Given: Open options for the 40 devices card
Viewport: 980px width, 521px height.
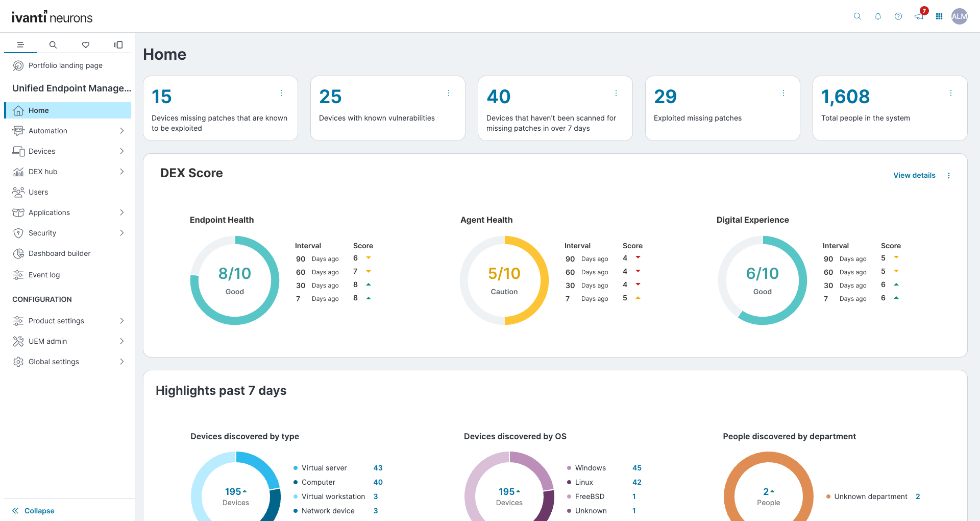Looking at the screenshot, I should click(616, 93).
